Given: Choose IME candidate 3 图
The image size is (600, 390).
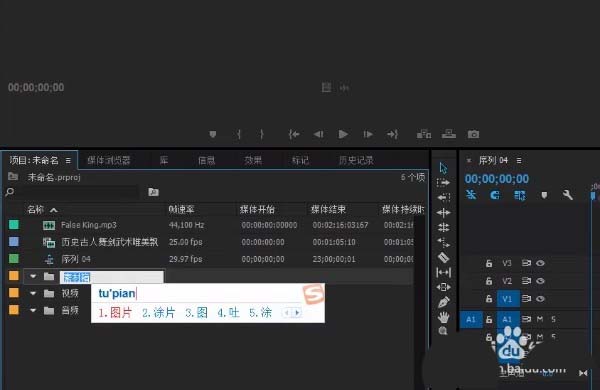Looking at the screenshot, I should click(196, 313).
